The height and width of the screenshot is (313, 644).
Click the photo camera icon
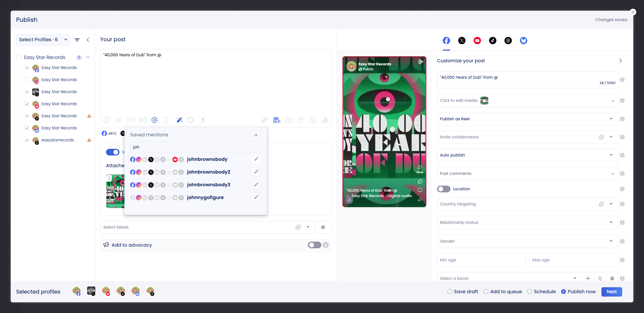click(x=289, y=120)
